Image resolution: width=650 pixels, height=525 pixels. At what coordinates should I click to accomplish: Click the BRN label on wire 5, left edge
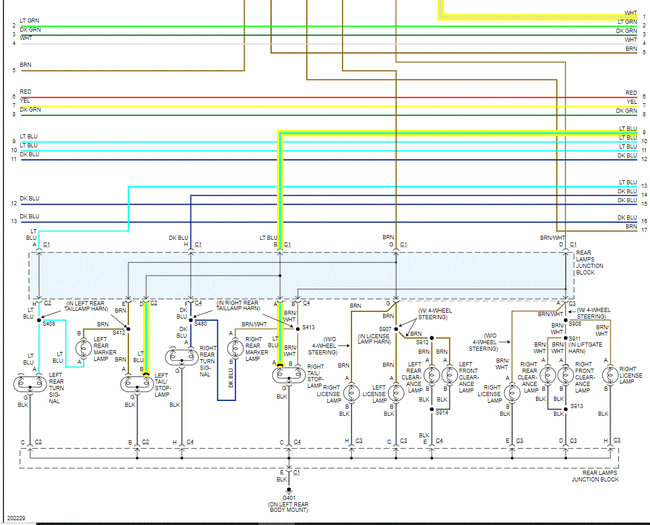click(x=25, y=65)
